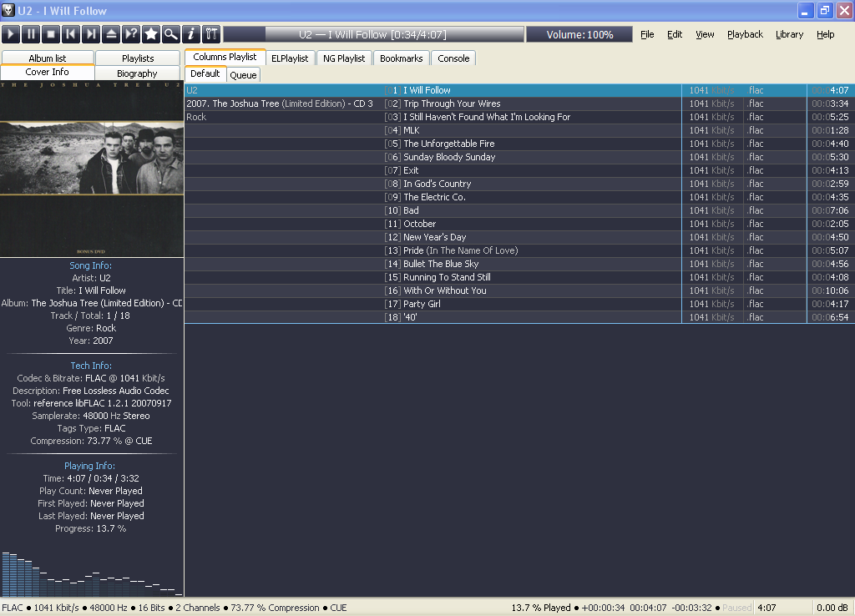Click the spectrum visualizer bars

(92, 573)
